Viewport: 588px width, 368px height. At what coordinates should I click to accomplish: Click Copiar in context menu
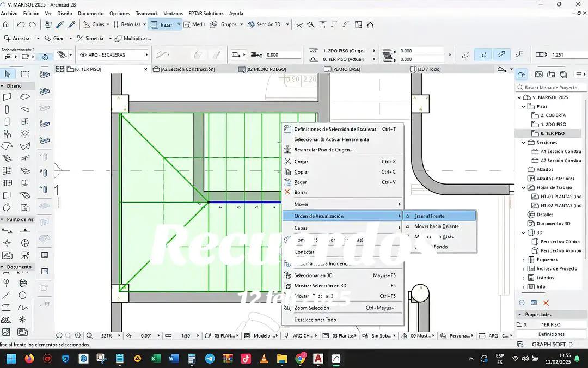tap(342, 172)
